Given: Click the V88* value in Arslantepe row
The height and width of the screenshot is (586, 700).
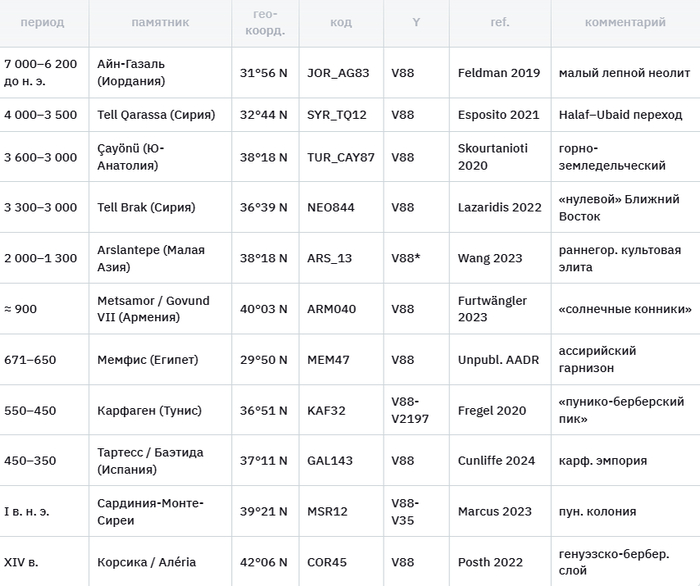Looking at the screenshot, I should (405, 258).
